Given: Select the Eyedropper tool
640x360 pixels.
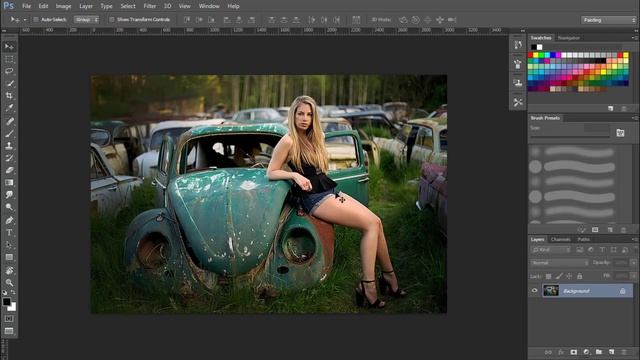Looking at the screenshot, I should (9, 108).
